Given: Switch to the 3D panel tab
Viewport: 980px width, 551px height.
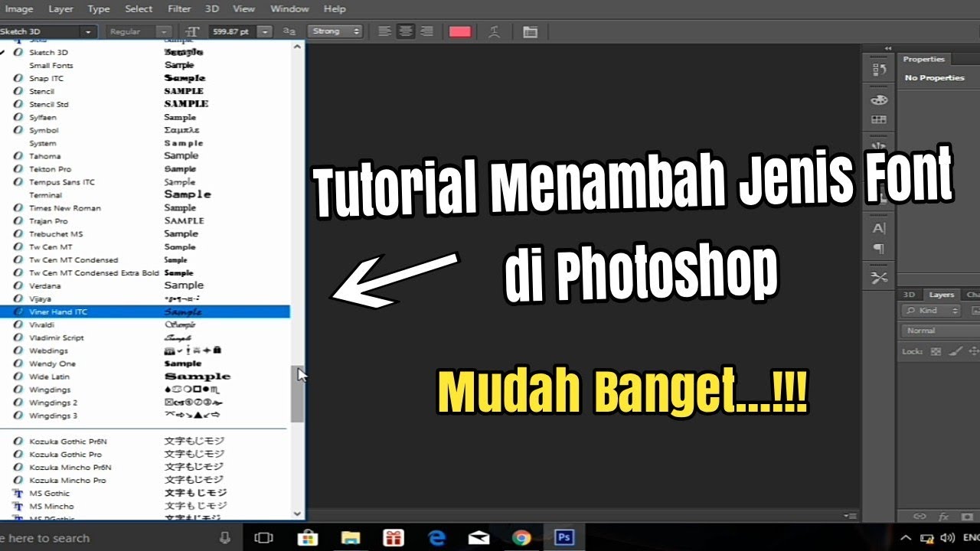Looking at the screenshot, I should [x=909, y=295].
